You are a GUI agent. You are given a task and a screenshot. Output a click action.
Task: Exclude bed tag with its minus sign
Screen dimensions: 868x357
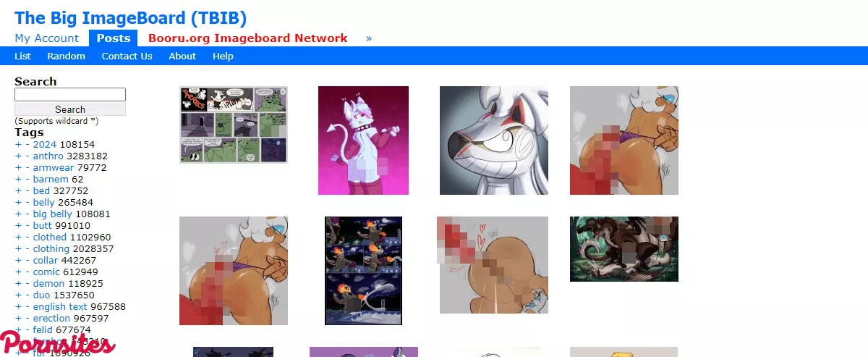27,191
